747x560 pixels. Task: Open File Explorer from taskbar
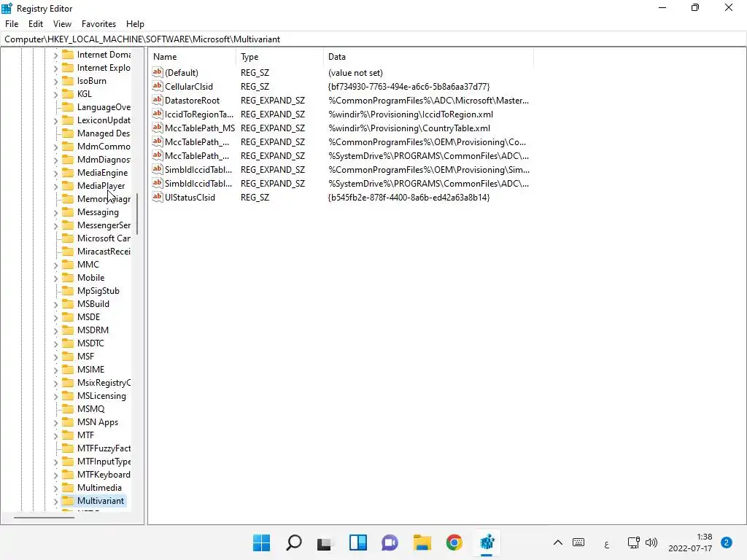tap(422, 542)
